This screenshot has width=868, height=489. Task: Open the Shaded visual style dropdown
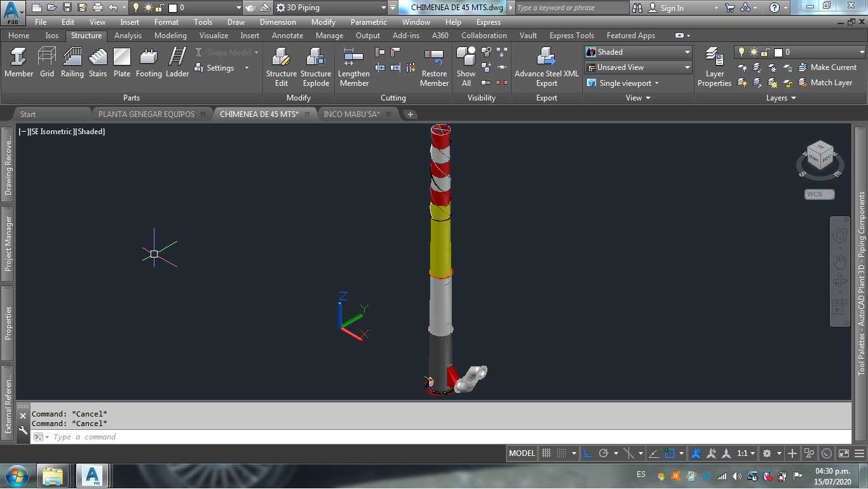[638, 52]
